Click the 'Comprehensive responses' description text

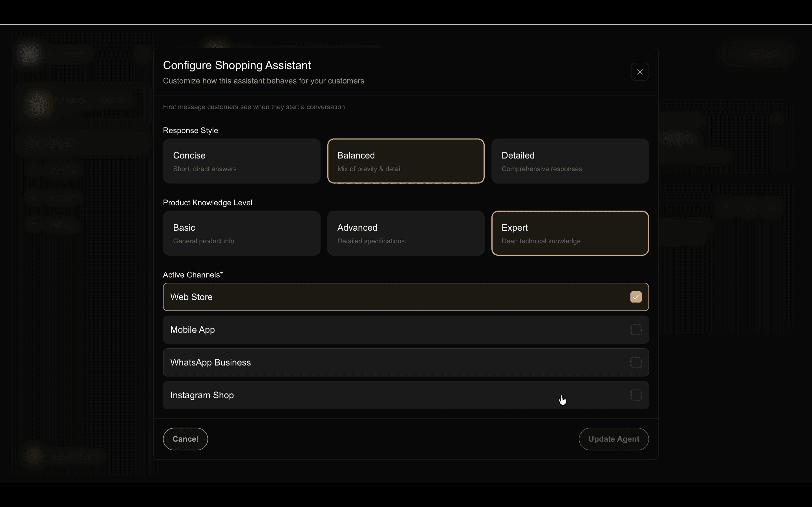(x=541, y=169)
